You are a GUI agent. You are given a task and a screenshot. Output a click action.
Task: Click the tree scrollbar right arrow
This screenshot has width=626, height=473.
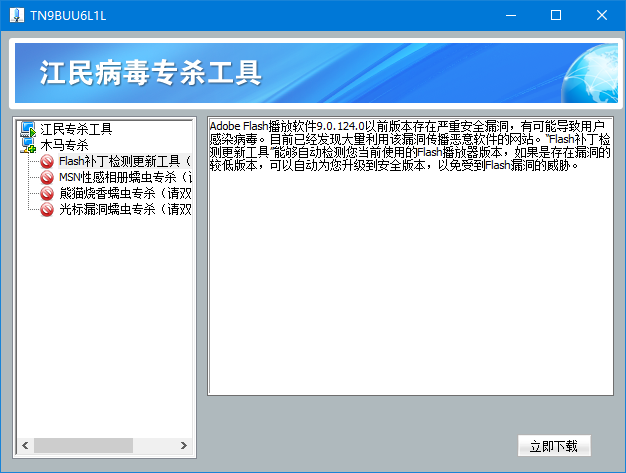(184, 445)
